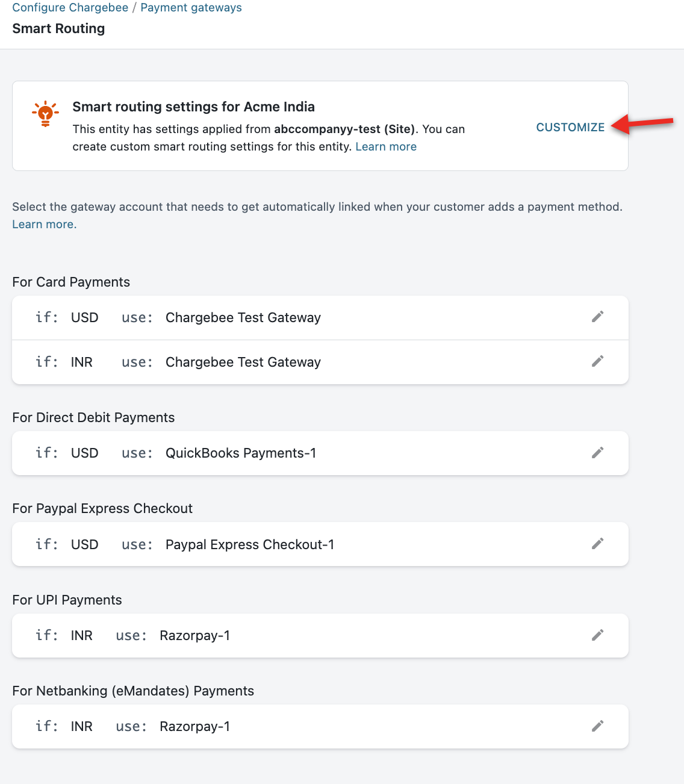Go to Configure Chargebee breadcrumb
Viewport: 684px width, 784px height.
(x=70, y=8)
